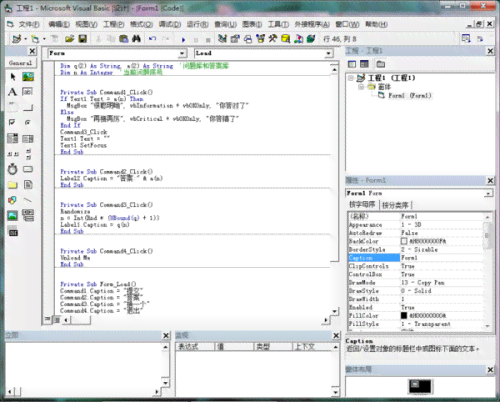Screen dimensions: 500x402
Task: Open the 帮助(H) menu
Action: (376, 24)
